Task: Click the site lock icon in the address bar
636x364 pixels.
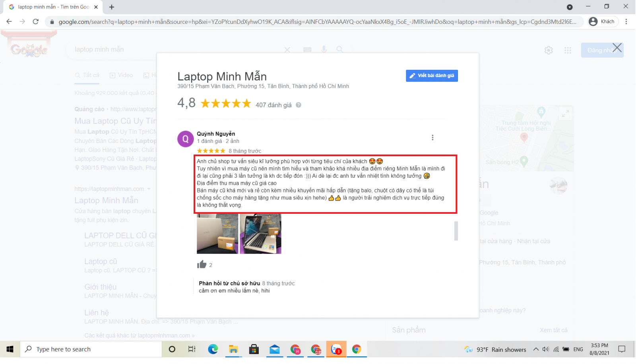Action: click(x=52, y=22)
